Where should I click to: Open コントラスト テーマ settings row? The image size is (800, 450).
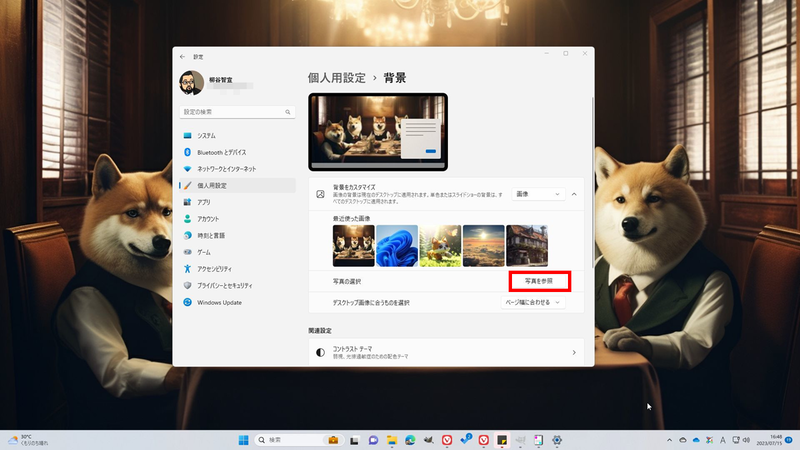[446, 352]
